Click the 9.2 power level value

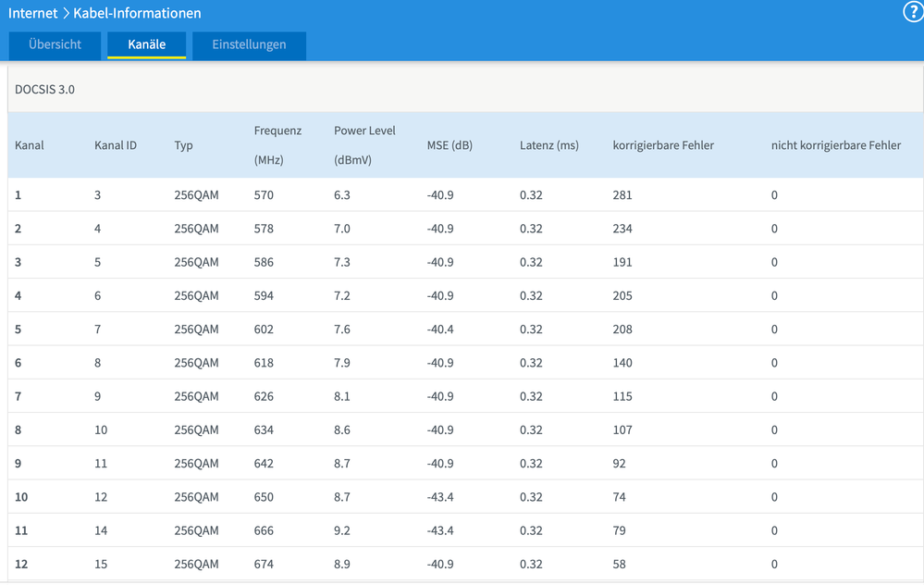(342, 530)
